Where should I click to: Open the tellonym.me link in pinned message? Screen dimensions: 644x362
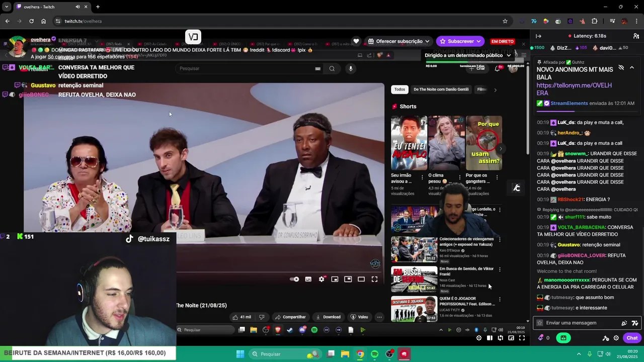click(x=574, y=89)
